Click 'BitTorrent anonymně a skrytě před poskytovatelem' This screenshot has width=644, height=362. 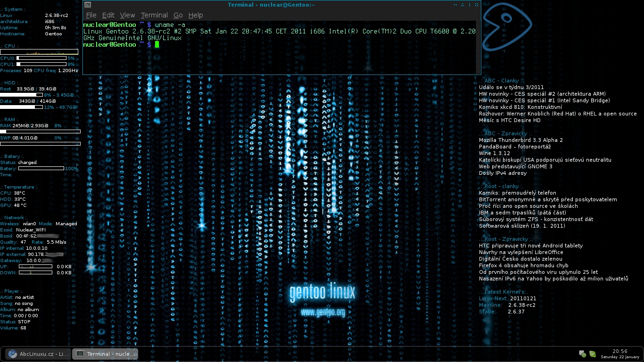(548, 199)
